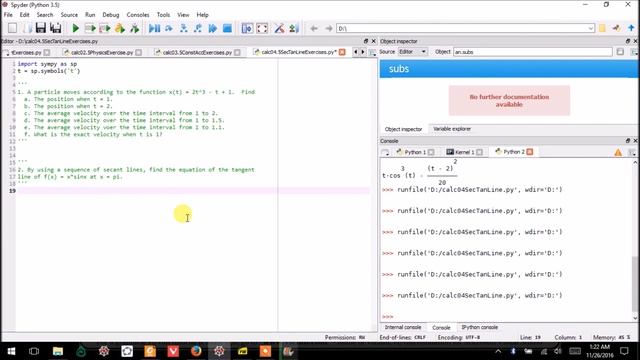
Task: Switch to the Internal console tab
Action: 402,327
